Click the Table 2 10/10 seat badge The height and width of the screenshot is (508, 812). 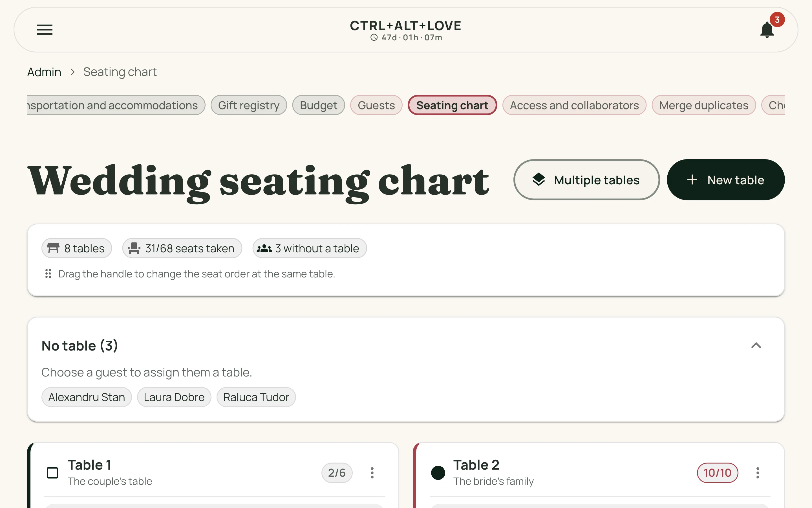pos(717,473)
